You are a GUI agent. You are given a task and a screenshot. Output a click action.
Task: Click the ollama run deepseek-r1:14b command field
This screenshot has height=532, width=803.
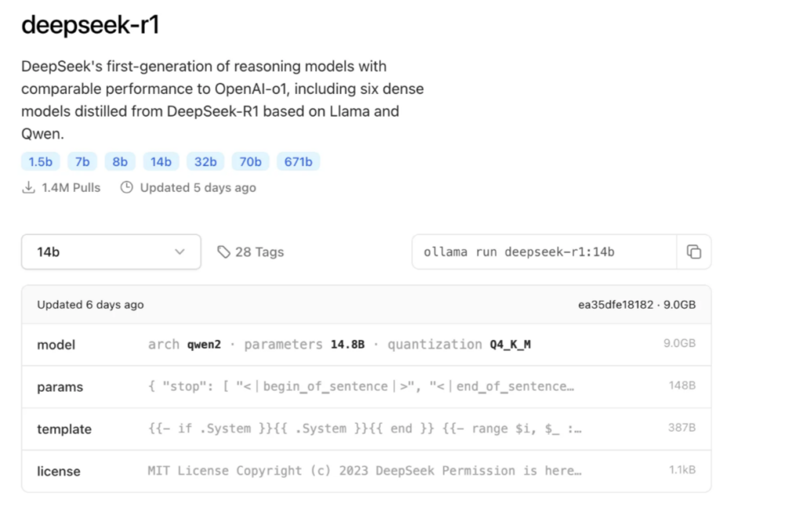tap(544, 252)
